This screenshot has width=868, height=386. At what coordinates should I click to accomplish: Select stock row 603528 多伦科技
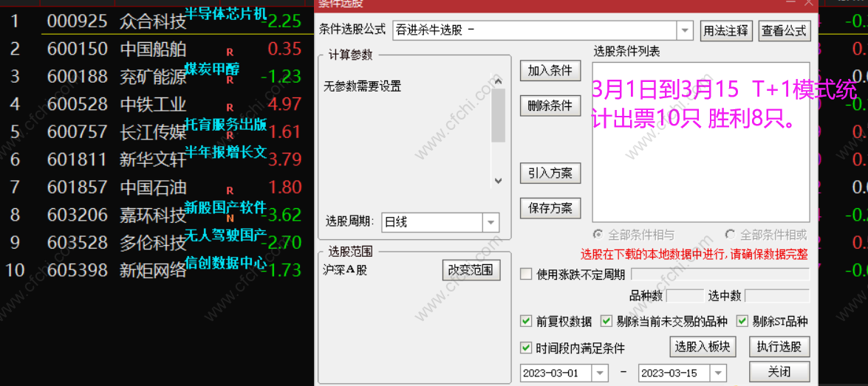(x=155, y=242)
